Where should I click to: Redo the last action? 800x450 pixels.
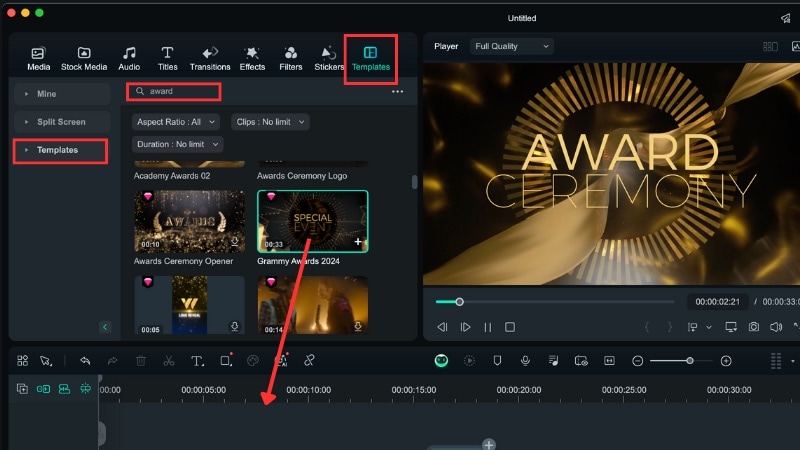[112, 361]
